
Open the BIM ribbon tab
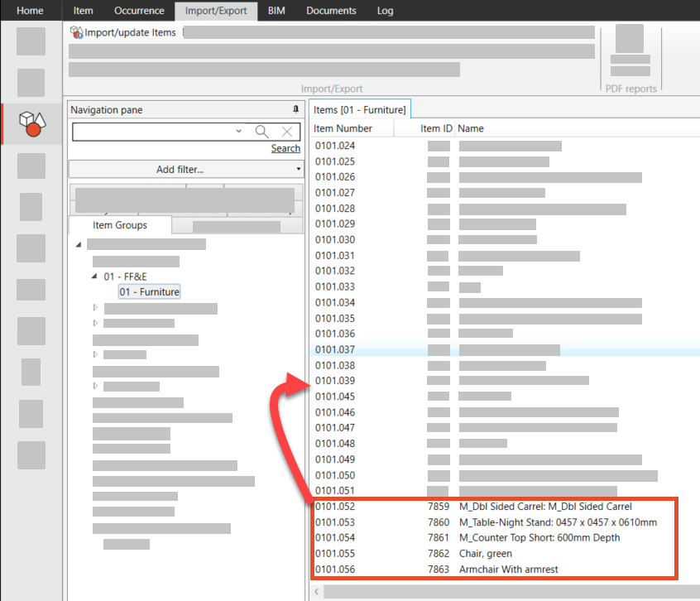pos(276,11)
